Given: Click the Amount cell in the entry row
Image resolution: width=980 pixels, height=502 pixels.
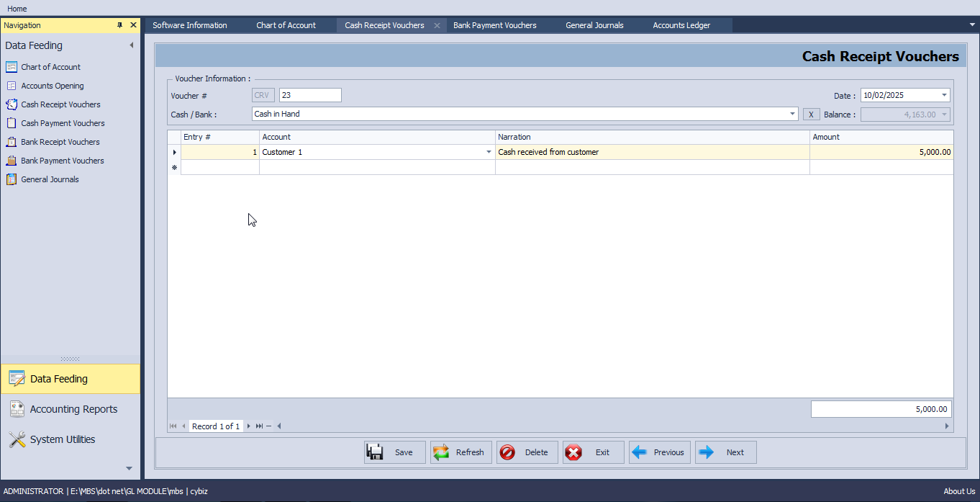Looking at the screenshot, I should [881, 152].
